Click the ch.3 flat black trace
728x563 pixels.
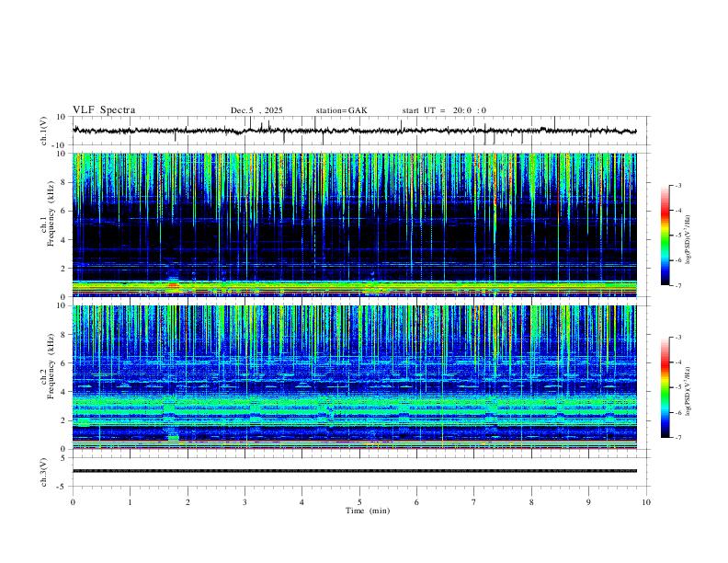coord(354,471)
